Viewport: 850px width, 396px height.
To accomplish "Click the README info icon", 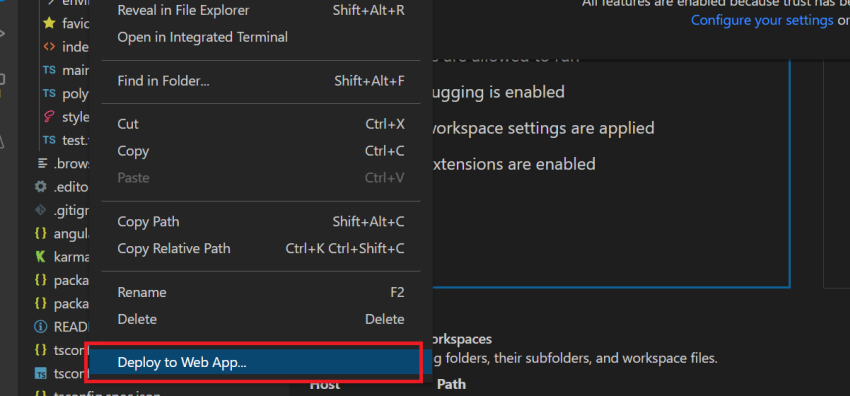I will point(40,327).
